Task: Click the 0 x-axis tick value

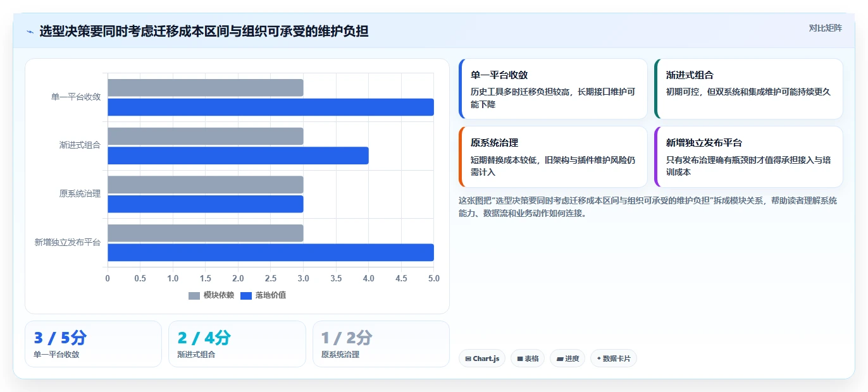Action: click(x=108, y=278)
